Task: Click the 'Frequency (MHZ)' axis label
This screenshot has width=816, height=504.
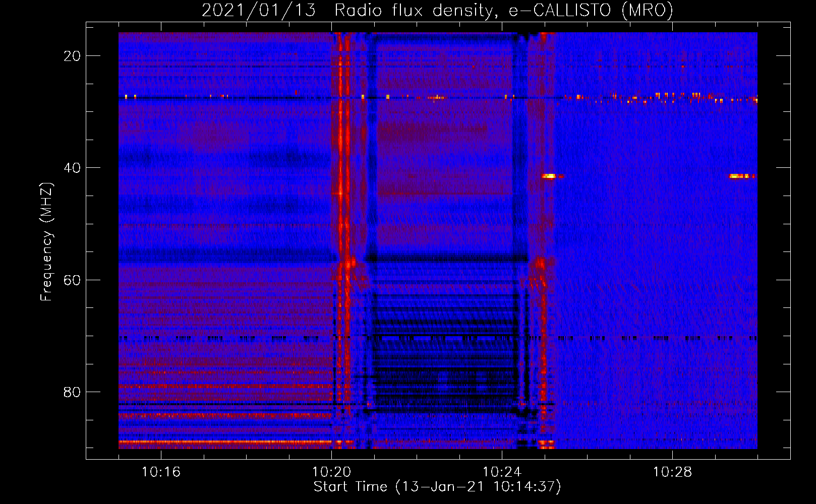Action: click(46, 242)
